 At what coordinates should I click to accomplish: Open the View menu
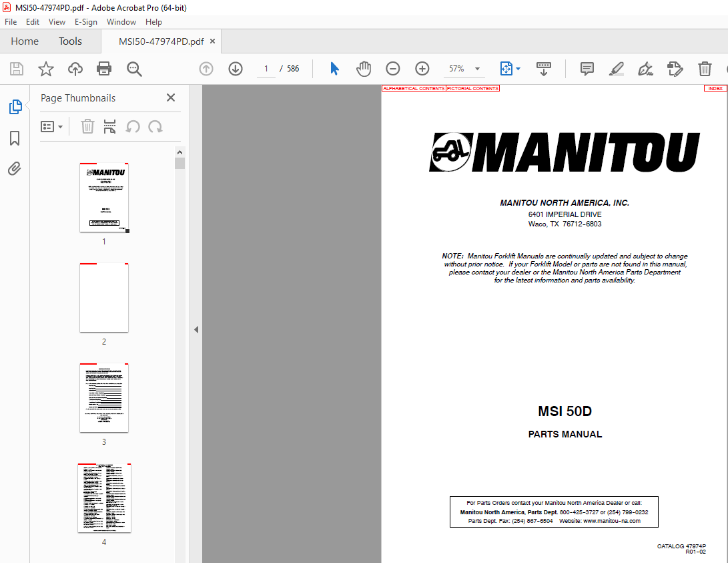(x=57, y=22)
